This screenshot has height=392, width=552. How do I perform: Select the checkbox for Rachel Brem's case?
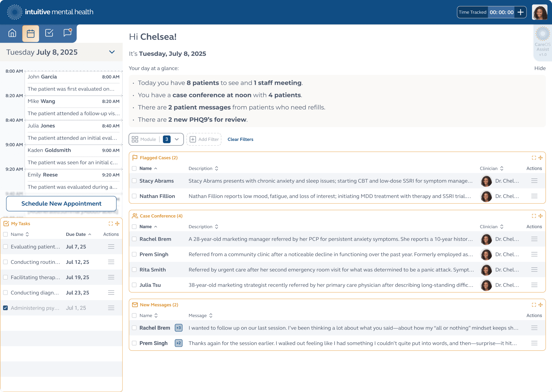click(x=134, y=239)
